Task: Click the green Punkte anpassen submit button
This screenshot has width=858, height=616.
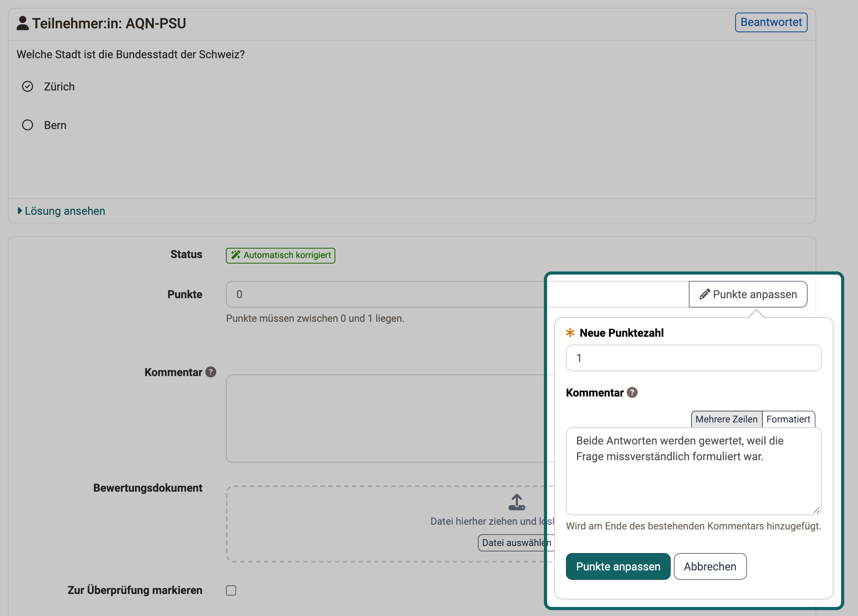Action: point(618,566)
